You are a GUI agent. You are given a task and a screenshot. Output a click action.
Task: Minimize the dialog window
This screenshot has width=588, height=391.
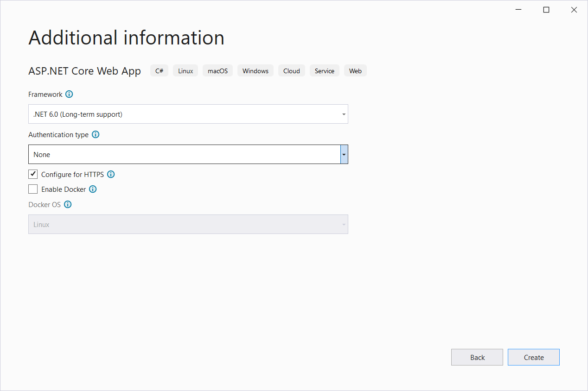click(x=518, y=10)
